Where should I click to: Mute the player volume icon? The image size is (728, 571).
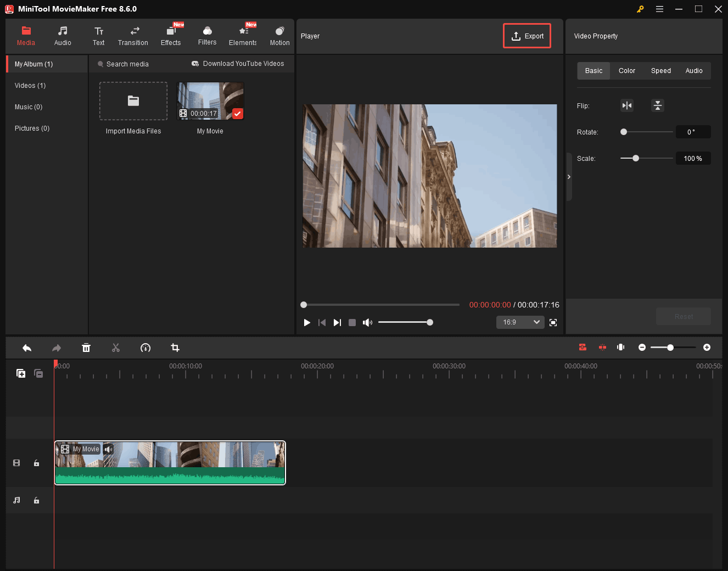pos(367,323)
